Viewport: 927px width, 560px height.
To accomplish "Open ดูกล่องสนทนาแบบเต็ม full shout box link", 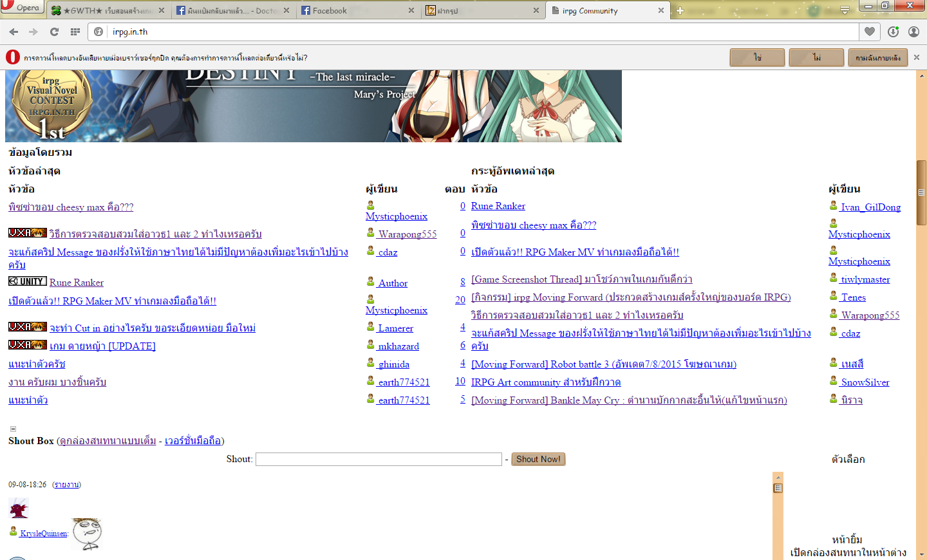I will (108, 441).
